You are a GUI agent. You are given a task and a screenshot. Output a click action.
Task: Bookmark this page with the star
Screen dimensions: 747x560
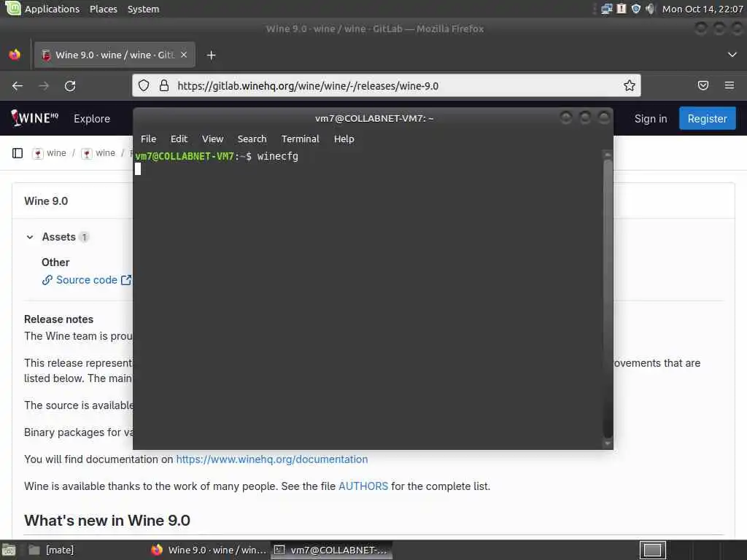(x=630, y=85)
